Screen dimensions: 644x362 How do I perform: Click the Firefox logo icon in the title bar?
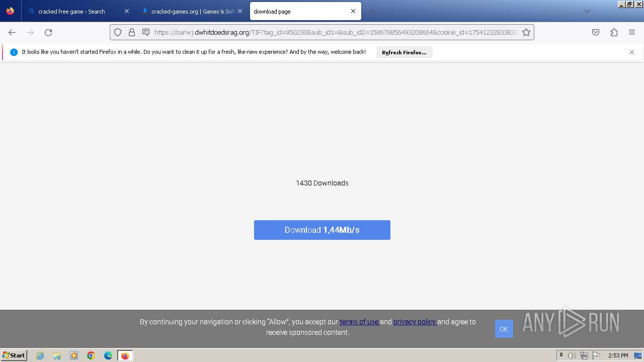pos(10,11)
